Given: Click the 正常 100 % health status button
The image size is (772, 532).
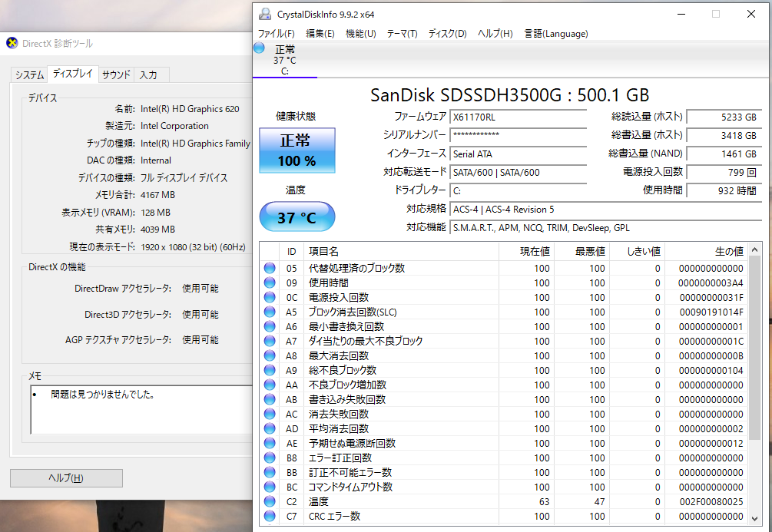Looking at the screenshot, I should click(297, 150).
